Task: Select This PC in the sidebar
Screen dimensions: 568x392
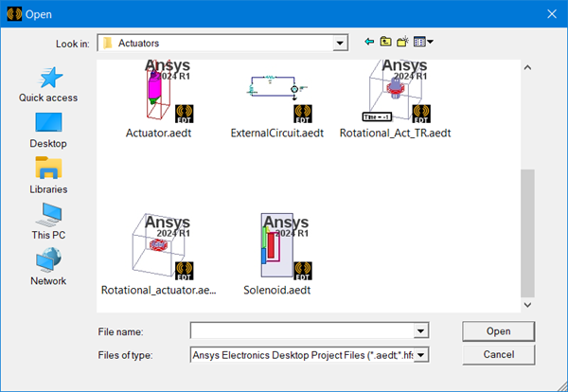Action: point(48,222)
